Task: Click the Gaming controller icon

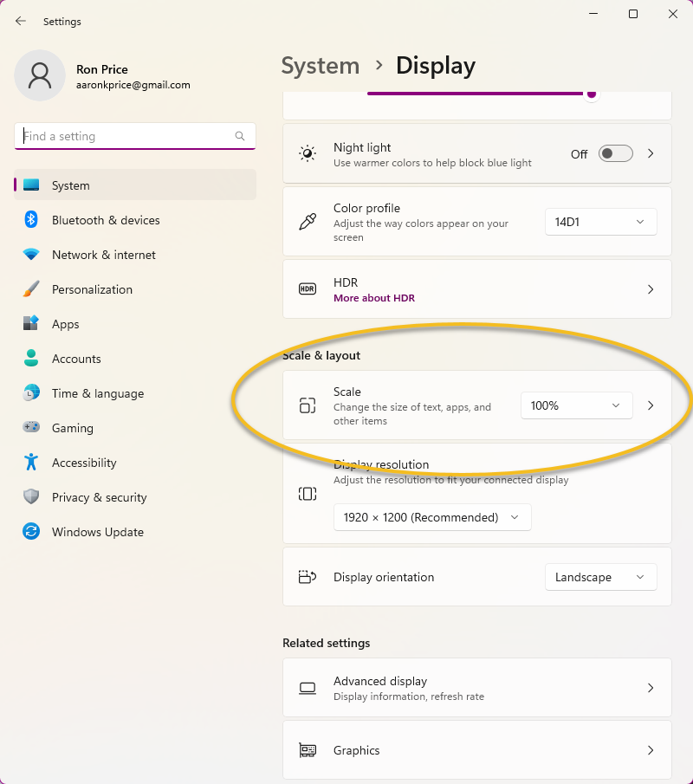Action: tap(31, 428)
